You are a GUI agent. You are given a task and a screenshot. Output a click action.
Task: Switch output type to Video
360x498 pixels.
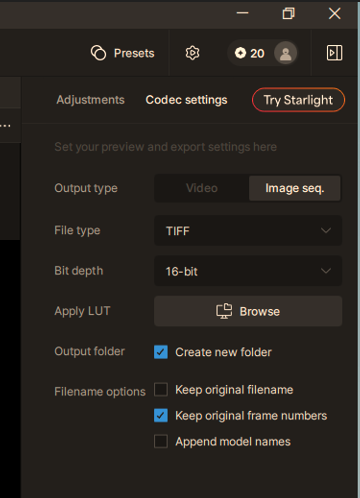click(x=202, y=188)
